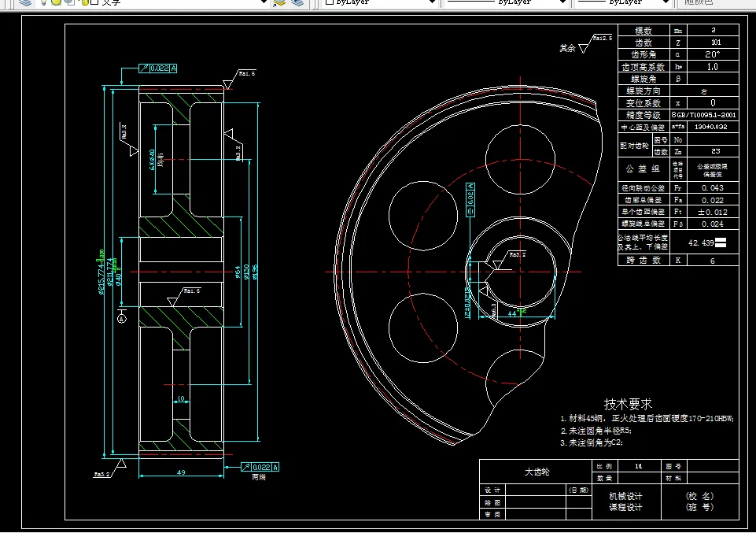This screenshot has height=533, width=756.
Task: Select the 变位系数 table label
Action: coord(644,103)
